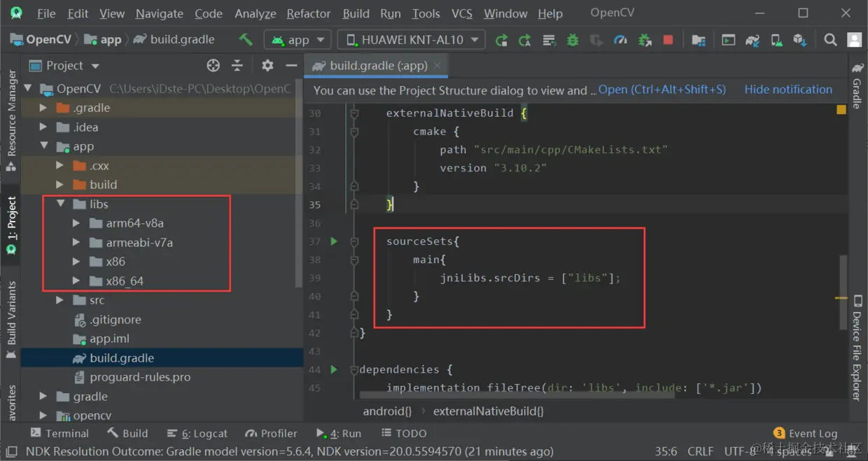This screenshot has height=461, width=868.
Task: Close the build.gradle (:app) editor tab
Action: coord(437,65)
